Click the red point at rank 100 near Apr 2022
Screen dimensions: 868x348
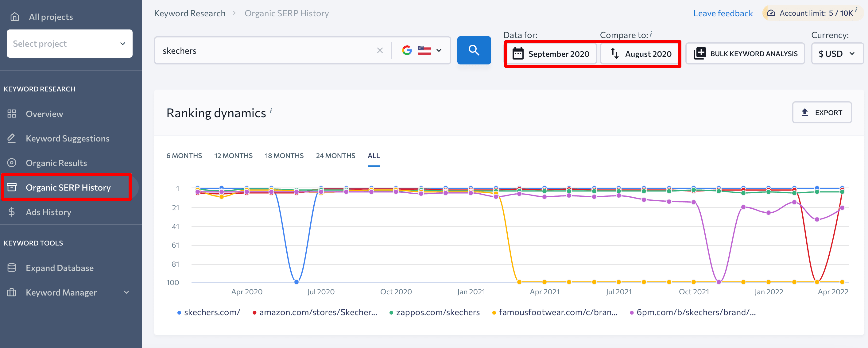(817, 282)
